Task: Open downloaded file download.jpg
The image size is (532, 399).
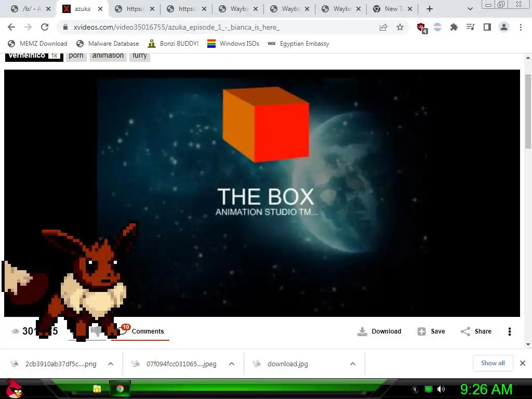Action: click(x=287, y=364)
